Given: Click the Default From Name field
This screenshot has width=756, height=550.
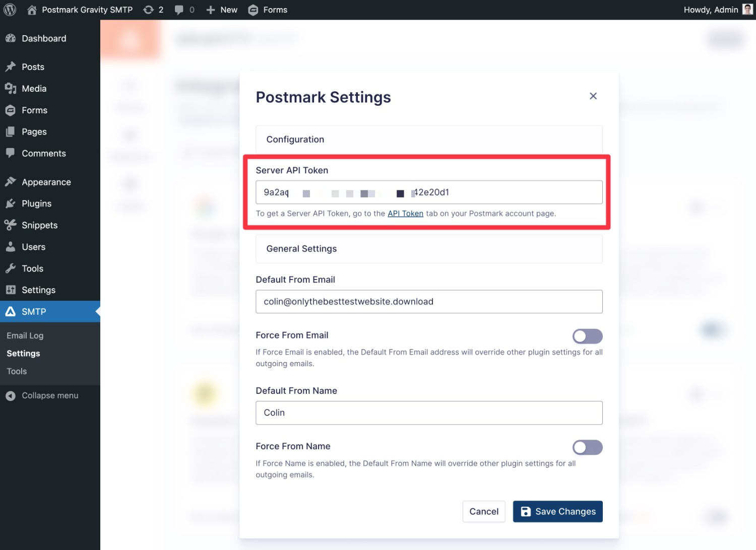Looking at the screenshot, I should point(429,413).
